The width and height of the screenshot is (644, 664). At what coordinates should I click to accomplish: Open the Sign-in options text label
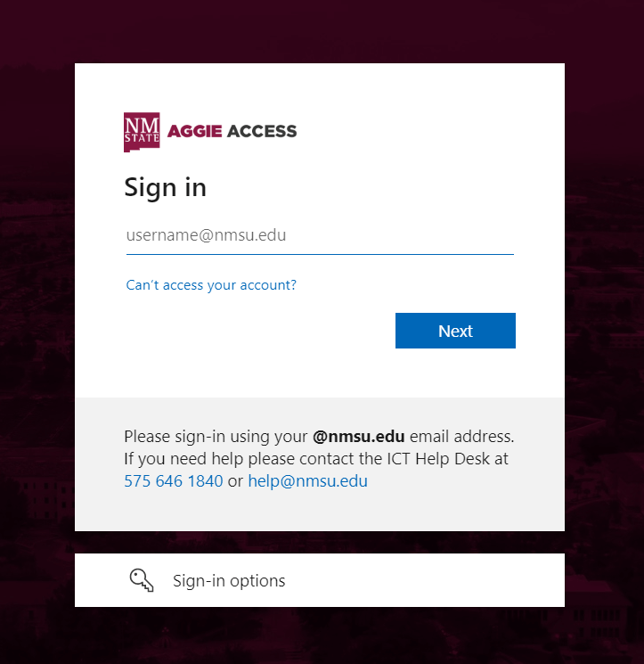pyautogui.click(x=229, y=580)
